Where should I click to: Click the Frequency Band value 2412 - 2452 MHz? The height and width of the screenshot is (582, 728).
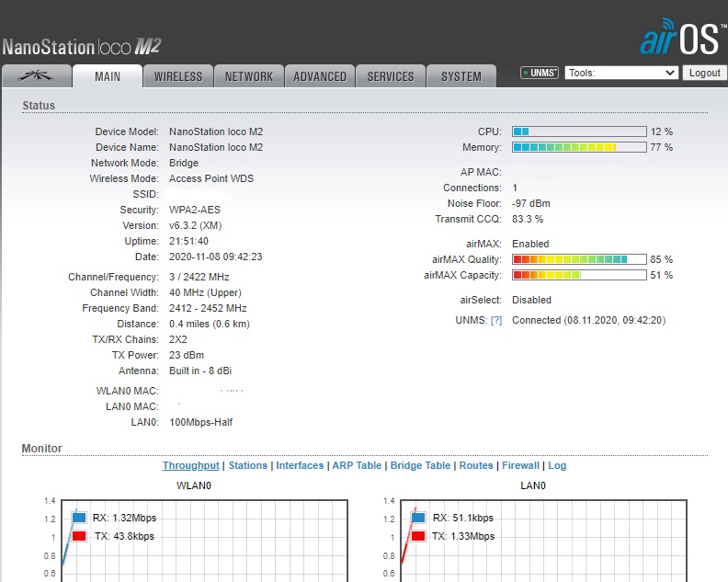pyautogui.click(x=208, y=308)
